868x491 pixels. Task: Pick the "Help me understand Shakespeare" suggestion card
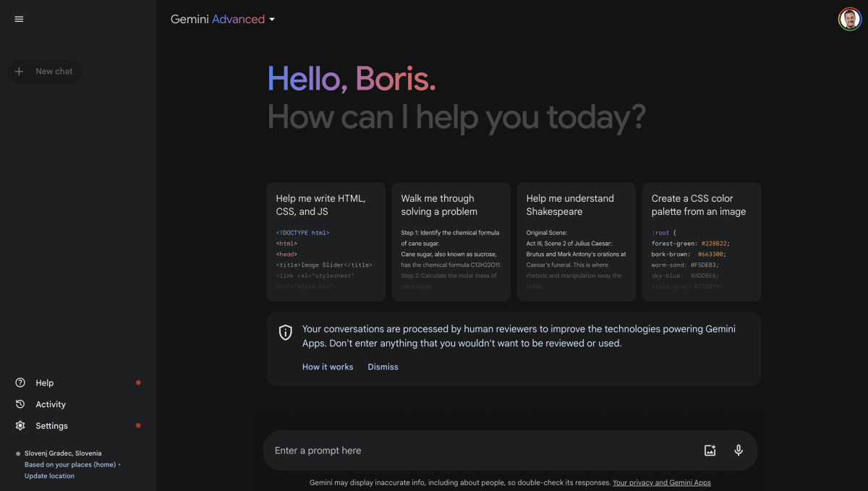(x=576, y=242)
